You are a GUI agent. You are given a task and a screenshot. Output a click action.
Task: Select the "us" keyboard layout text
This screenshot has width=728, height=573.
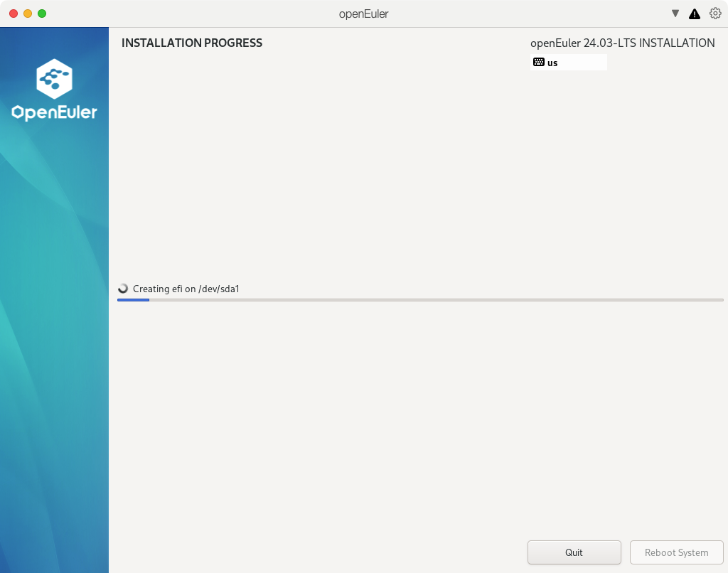click(552, 63)
